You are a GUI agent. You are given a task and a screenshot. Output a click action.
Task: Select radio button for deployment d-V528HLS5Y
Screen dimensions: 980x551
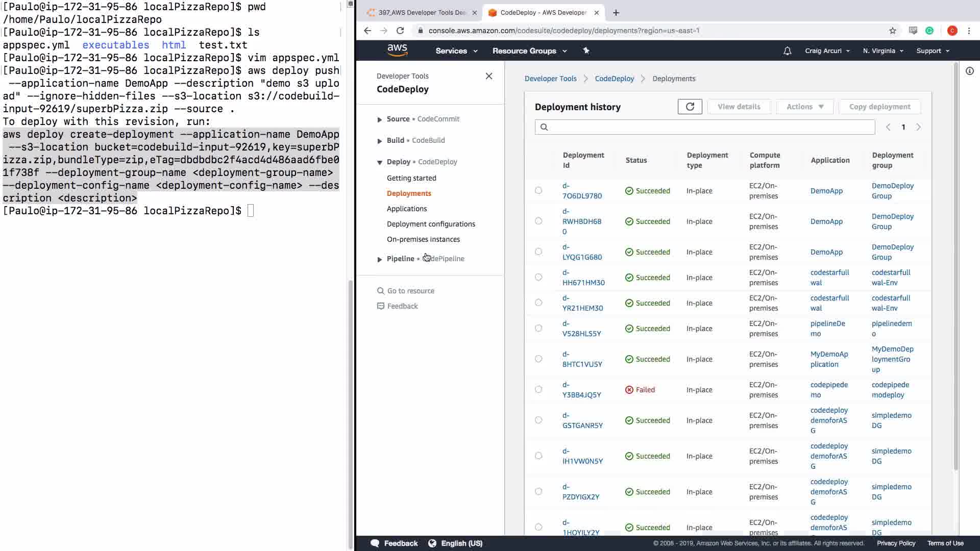coord(538,328)
